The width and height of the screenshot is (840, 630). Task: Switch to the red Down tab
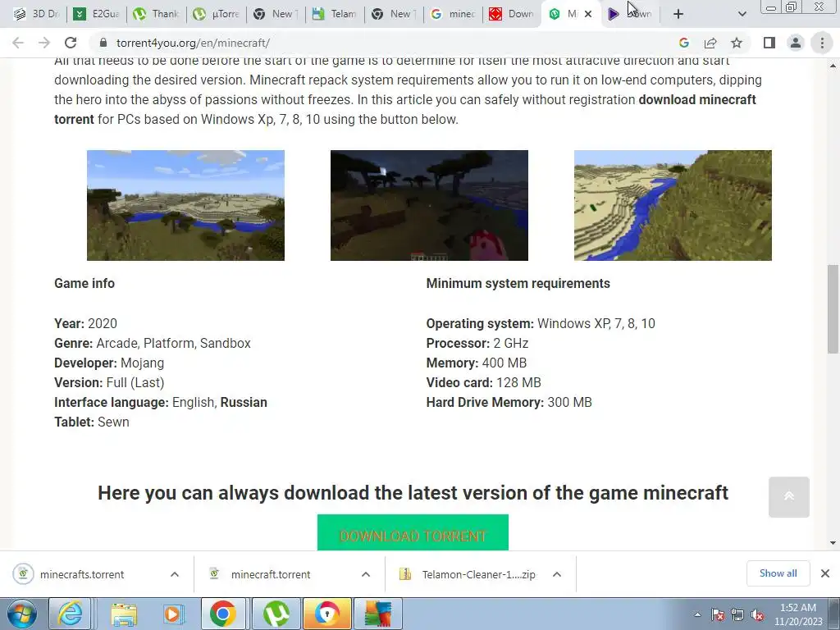[x=512, y=14]
